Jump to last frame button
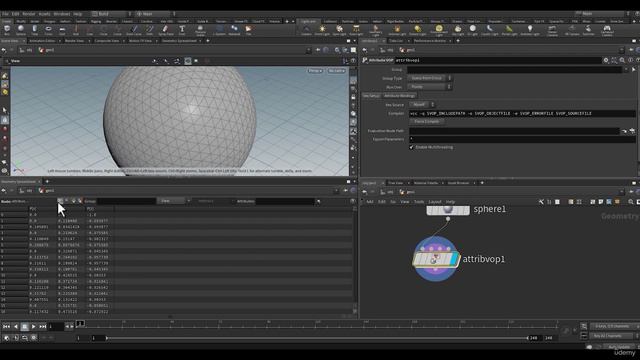This screenshot has height=360, width=640. [43, 327]
